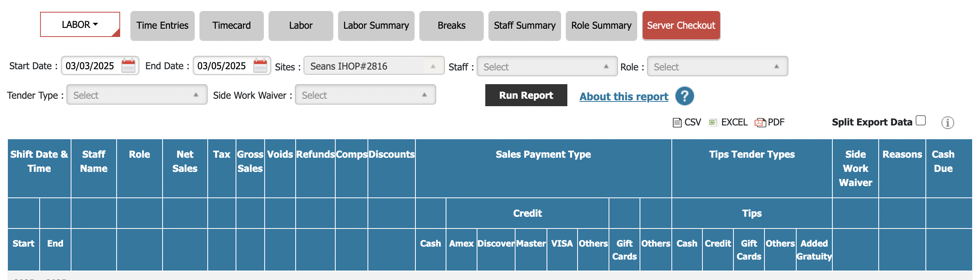Export the report as PDF

770,122
